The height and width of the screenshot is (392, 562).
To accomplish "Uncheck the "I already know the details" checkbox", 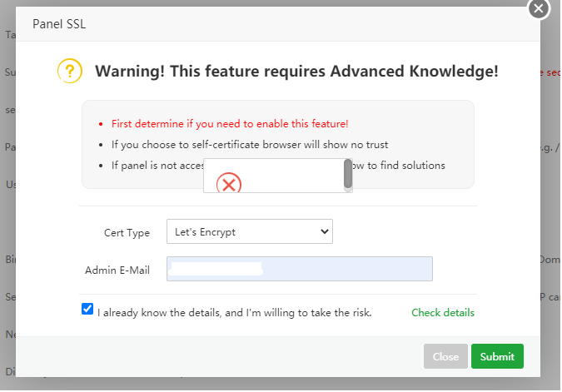I will pyautogui.click(x=87, y=309).
